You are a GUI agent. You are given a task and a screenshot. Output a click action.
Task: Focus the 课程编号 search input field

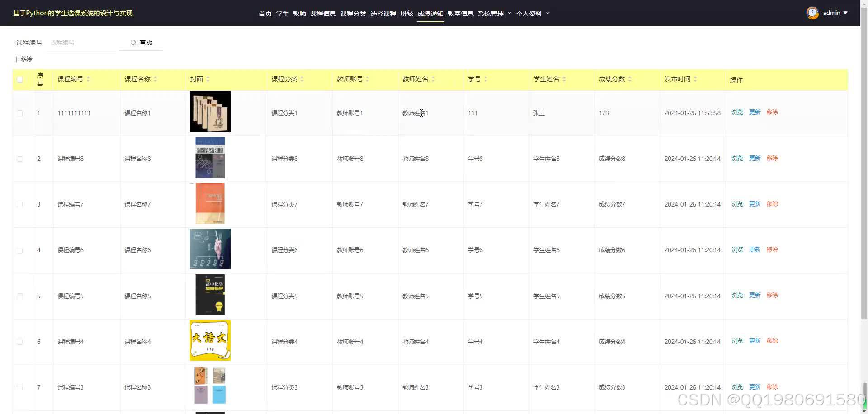81,42
